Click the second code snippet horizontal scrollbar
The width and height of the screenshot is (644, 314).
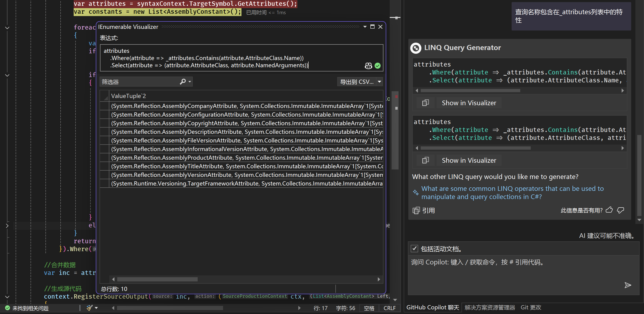point(475,148)
